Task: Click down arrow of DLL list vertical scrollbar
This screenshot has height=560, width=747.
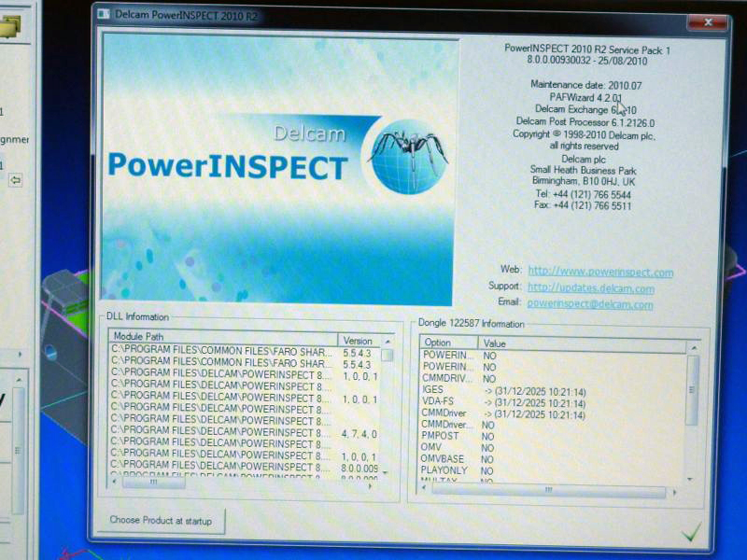Action: click(386, 472)
